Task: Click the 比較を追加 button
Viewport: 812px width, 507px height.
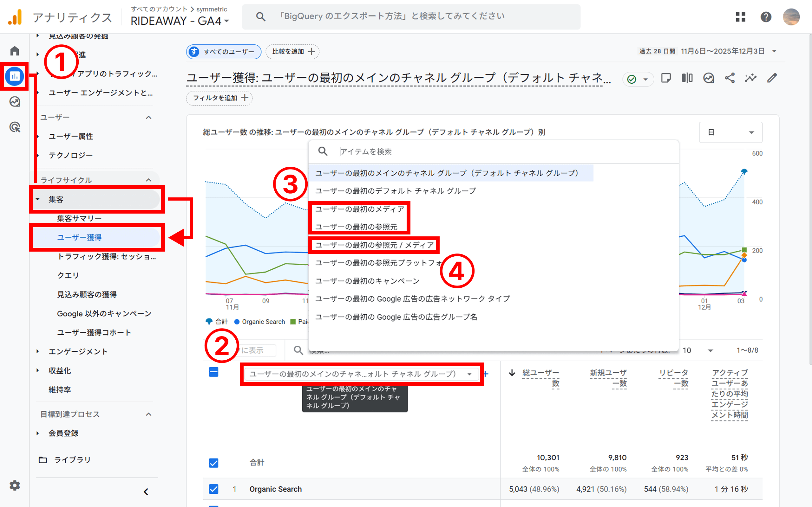Action: point(292,51)
